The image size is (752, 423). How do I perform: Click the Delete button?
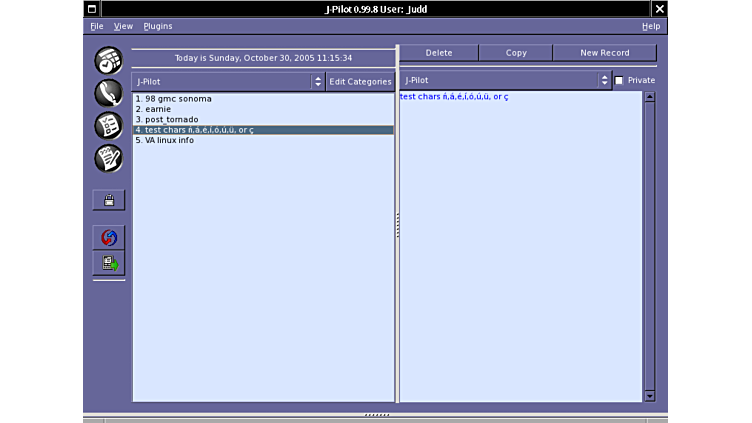click(438, 53)
